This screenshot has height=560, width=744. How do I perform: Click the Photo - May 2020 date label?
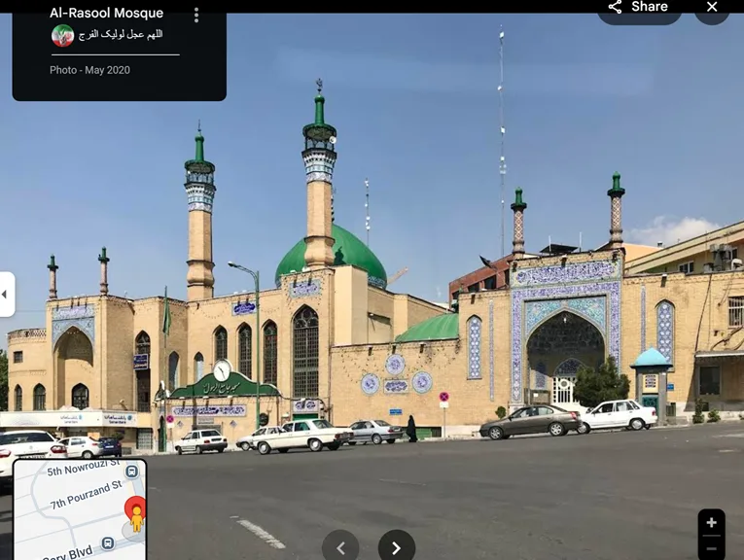click(x=89, y=70)
